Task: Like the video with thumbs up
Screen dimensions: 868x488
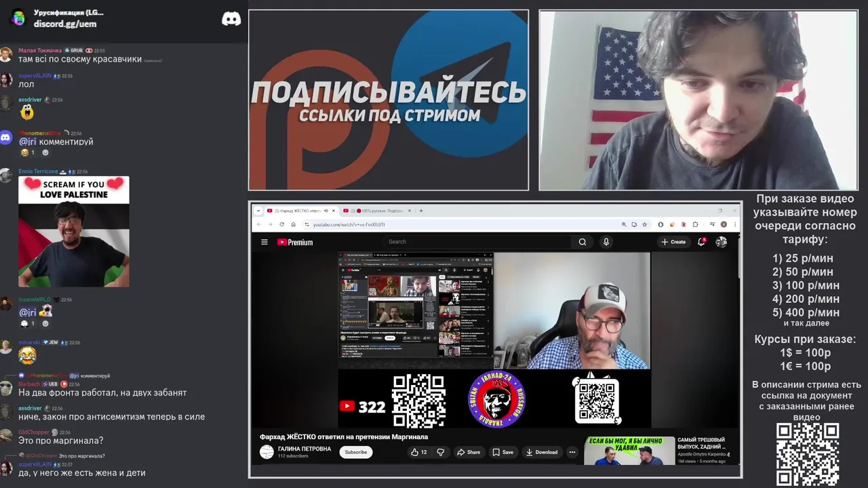Action: click(418, 452)
